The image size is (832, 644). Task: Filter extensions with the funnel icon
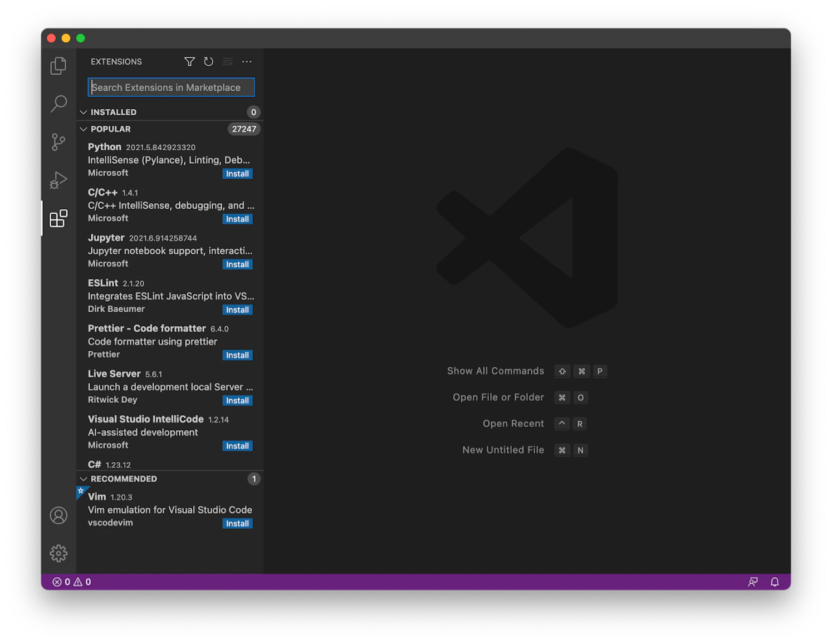[x=190, y=62]
